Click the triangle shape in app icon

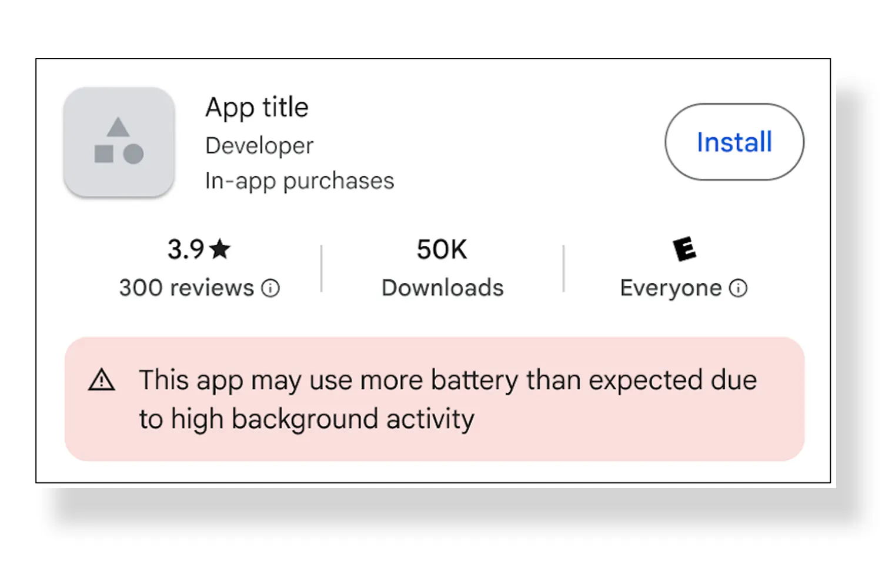point(118,128)
